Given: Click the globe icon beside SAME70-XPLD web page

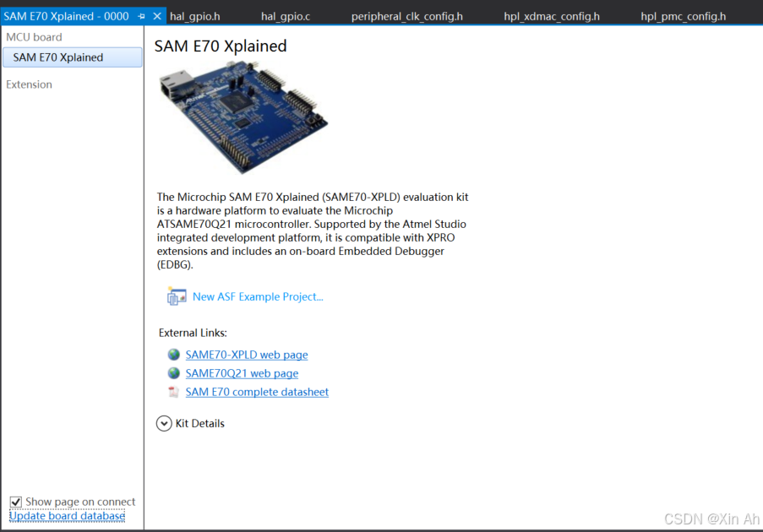Looking at the screenshot, I should 173,355.
